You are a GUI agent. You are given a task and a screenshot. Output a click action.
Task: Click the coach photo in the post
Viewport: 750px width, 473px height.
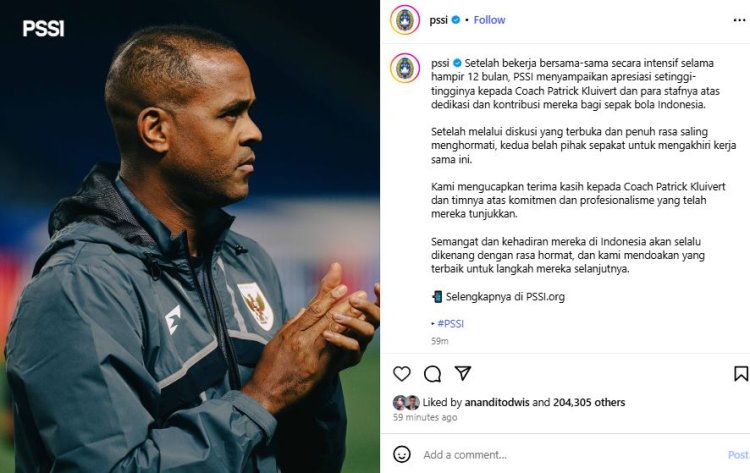click(190, 236)
